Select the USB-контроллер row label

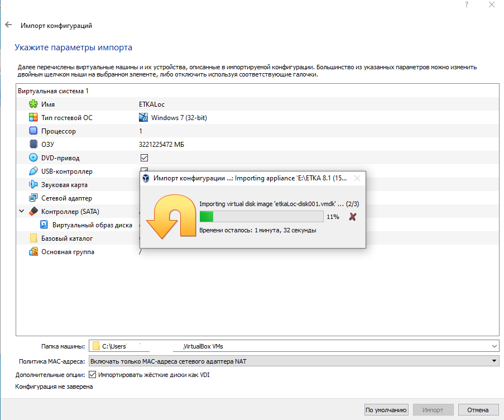coord(67,171)
